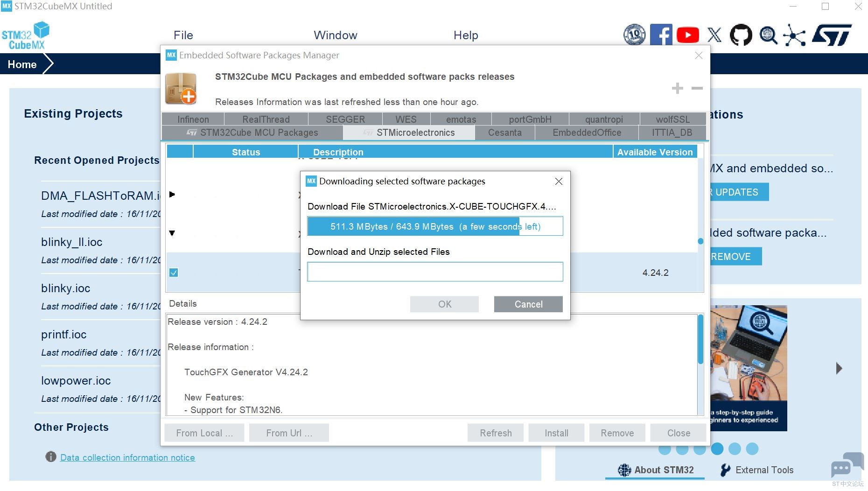The height and width of the screenshot is (491, 868).
Task: Click the STM32CubeMX logo
Action: pyautogui.click(x=25, y=35)
